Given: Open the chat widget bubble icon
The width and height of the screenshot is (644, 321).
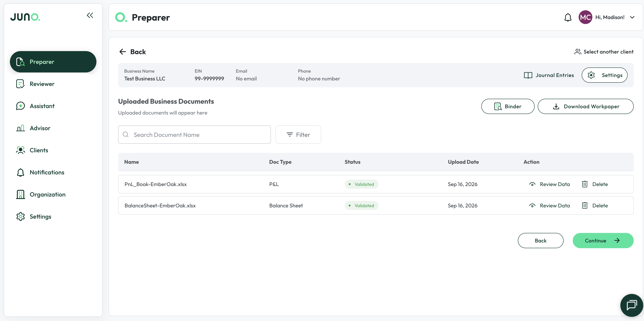Looking at the screenshot, I should (631, 305).
